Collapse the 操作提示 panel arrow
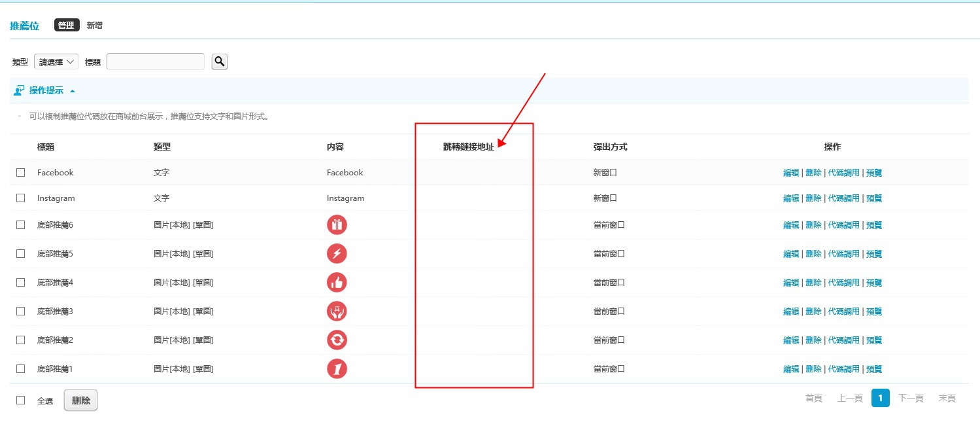 point(73,91)
